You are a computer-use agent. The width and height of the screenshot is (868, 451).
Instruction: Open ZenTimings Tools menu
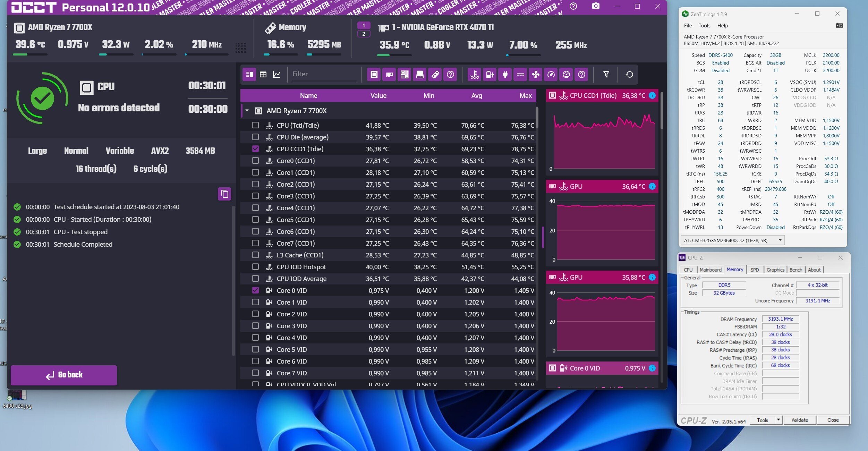coord(704,25)
